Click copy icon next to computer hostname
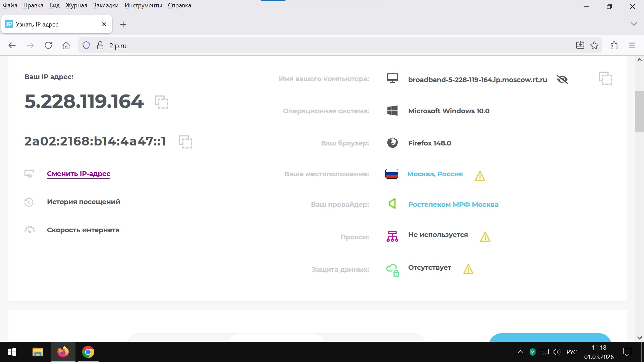The width and height of the screenshot is (644, 362). pos(605,78)
